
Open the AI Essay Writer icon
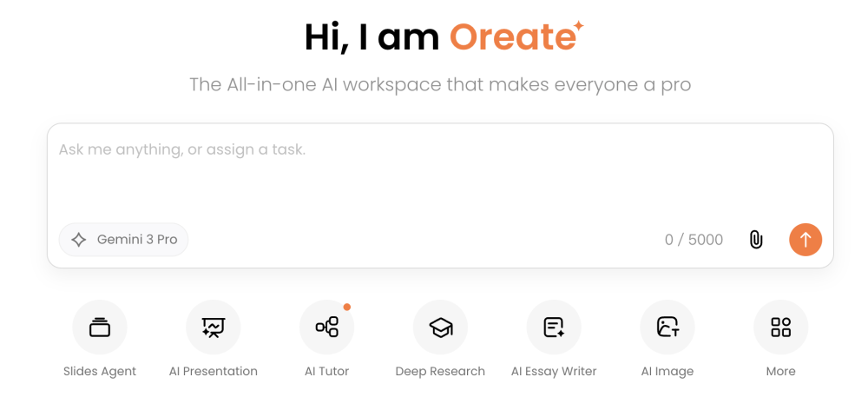554,328
